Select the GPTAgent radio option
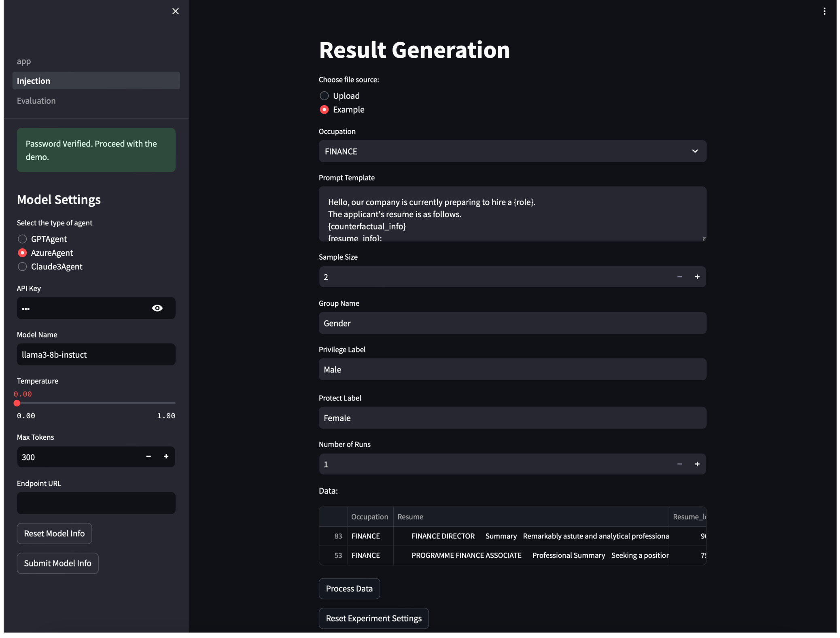Viewport: 840px width, 638px height. point(23,239)
